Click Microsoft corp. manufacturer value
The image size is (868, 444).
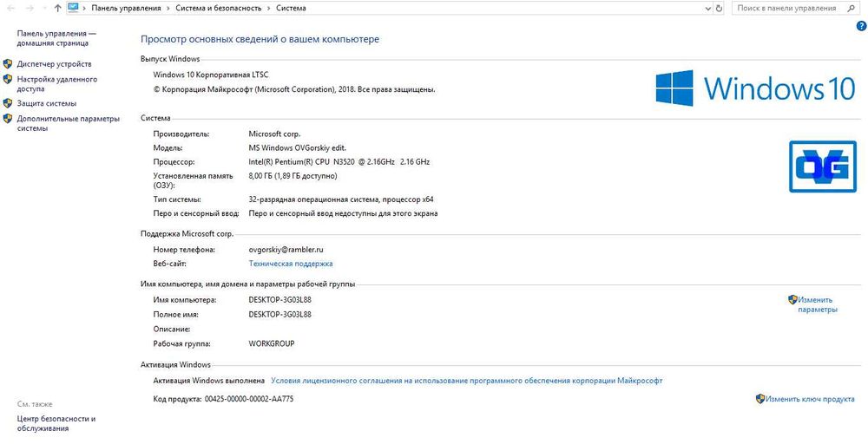274,134
